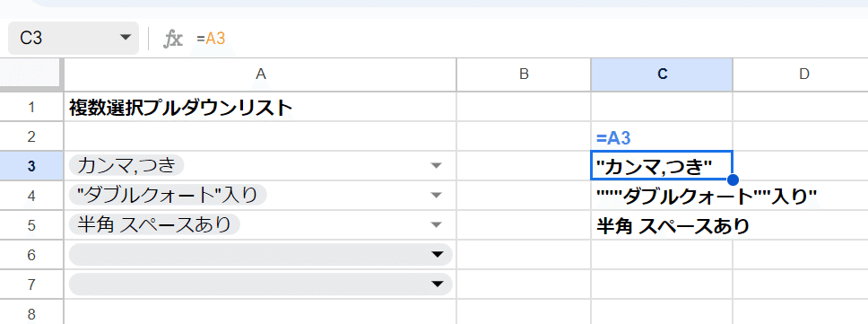The height and width of the screenshot is (324, 868).
Task: Open dropdown arrow in cell A5
Action: click(x=437, y=224)
